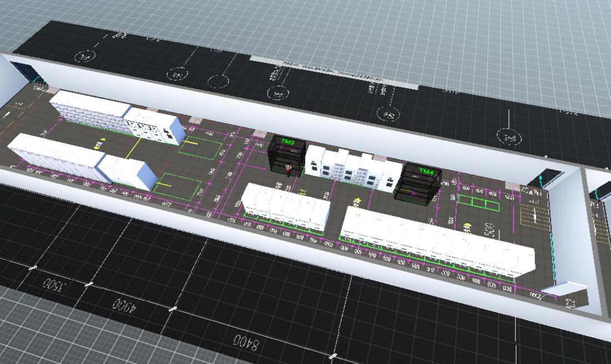Select the upper-left white cabinet row
Viewport: 611px width, 364px height.
point(114,114)
